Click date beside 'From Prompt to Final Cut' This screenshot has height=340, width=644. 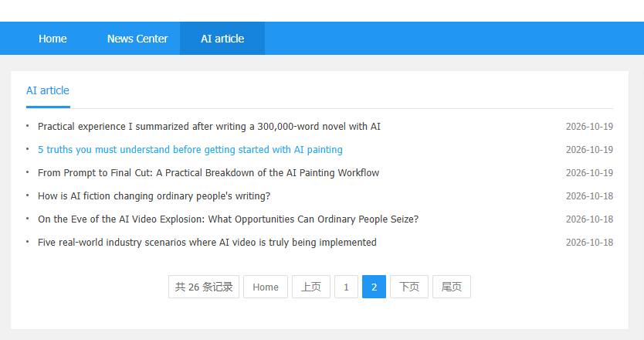[x=589, y=172]
